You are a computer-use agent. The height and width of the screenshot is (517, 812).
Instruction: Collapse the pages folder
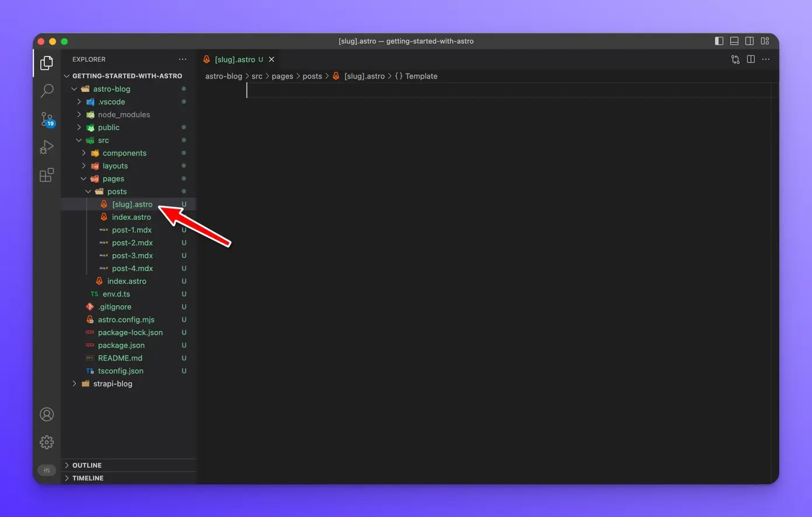click(x=128, y=179)
